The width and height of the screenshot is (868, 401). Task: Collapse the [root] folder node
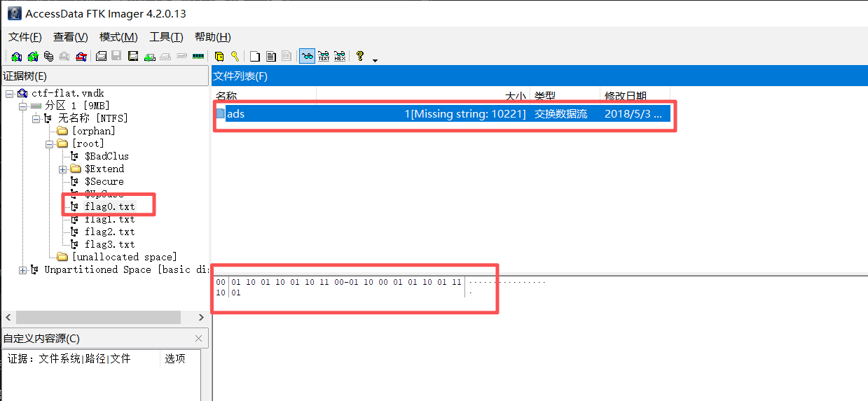(x=49, y=143)
